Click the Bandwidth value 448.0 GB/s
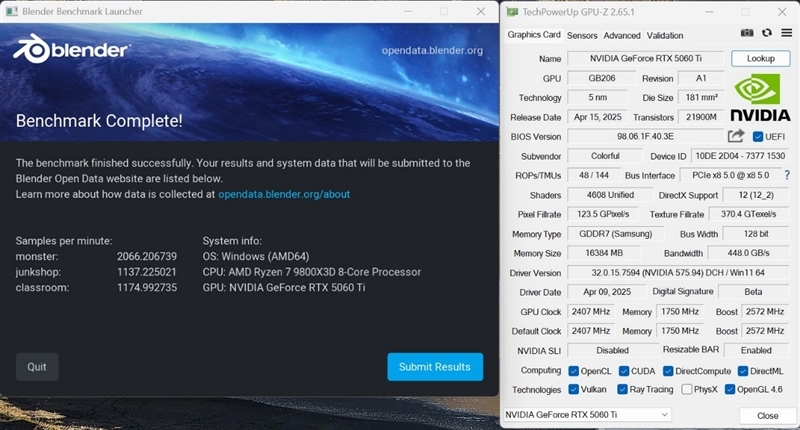 point(748,253)
